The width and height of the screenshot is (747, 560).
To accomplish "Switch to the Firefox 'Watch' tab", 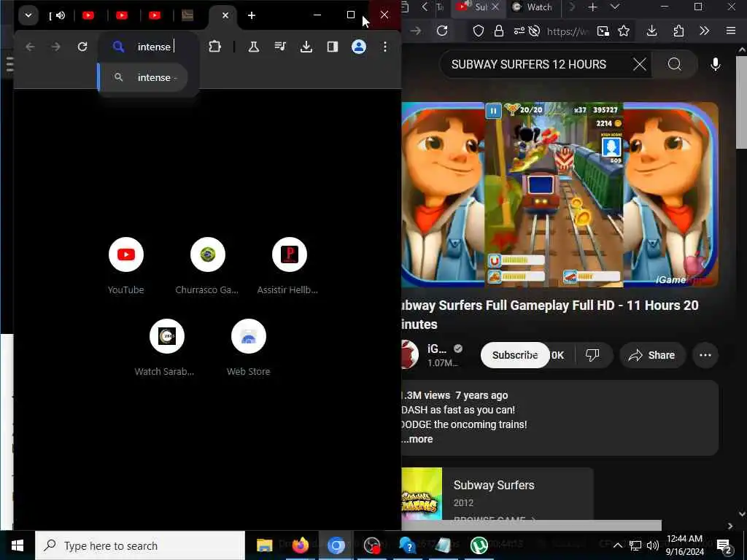I will point(532,7).
